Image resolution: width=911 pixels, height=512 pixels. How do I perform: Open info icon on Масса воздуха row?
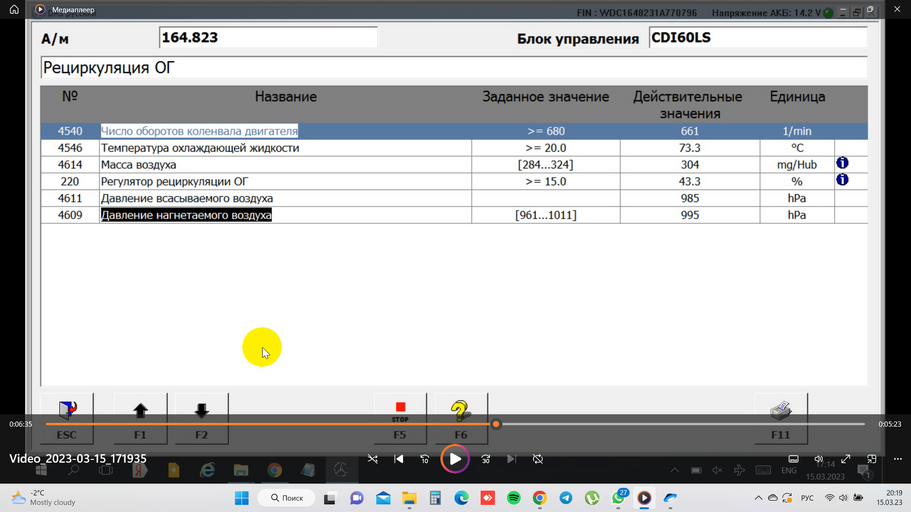(842, 163)
